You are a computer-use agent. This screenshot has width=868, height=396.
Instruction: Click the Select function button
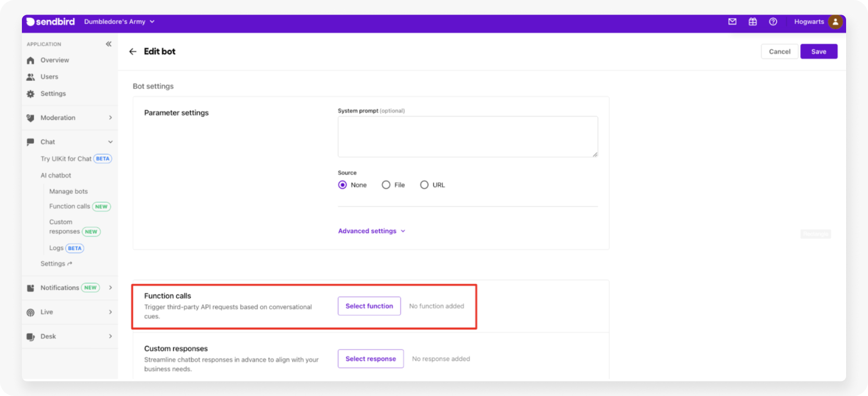(x=369, y=306)
